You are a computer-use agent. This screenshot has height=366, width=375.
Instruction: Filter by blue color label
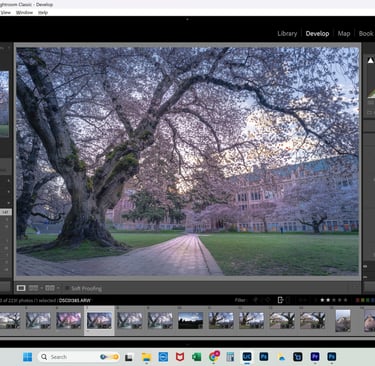point(372,300)
